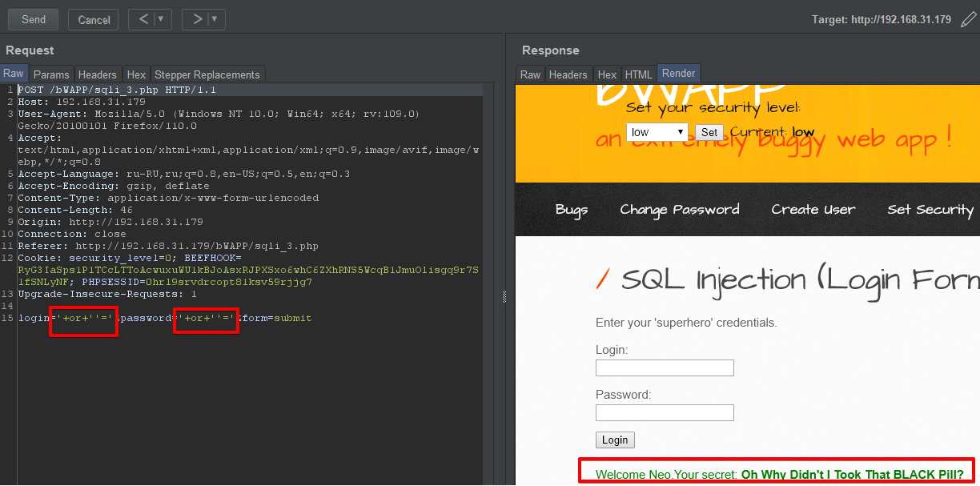Open the response HTML tab
This screenshot has width=980, height=486.
tap(639, 74)
